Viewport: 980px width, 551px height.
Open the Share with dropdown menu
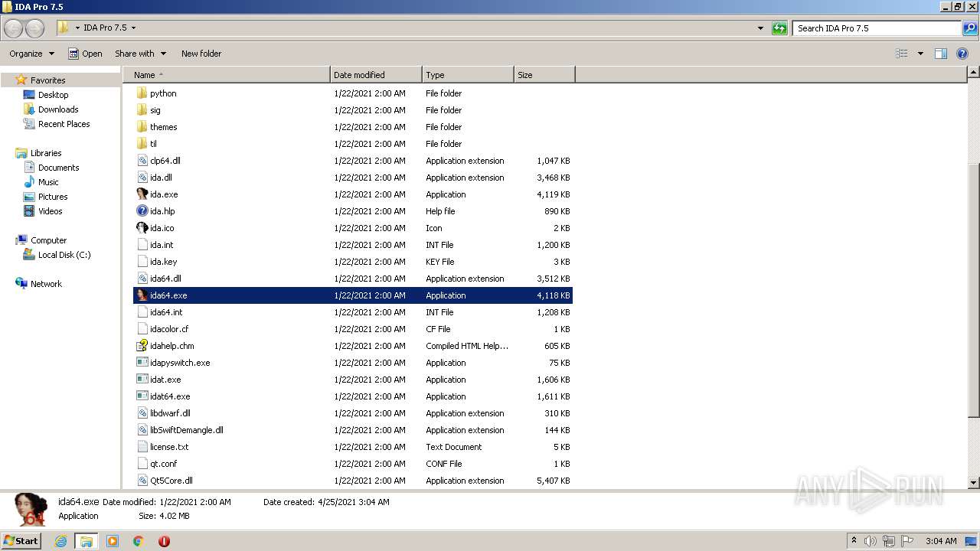click(x=141, y=54)
